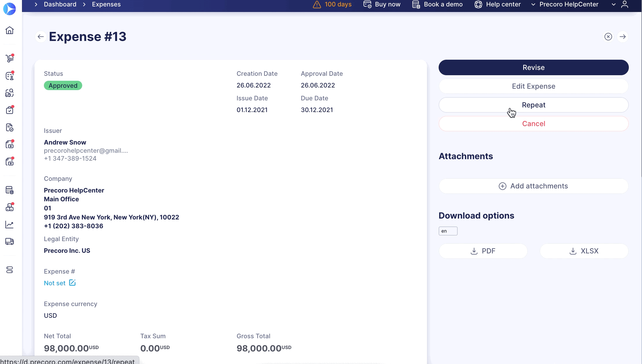This screenshot has height=364, width=642.
Task: Navigate to Dashboard breadcrumb
Action: pos(60,4)
